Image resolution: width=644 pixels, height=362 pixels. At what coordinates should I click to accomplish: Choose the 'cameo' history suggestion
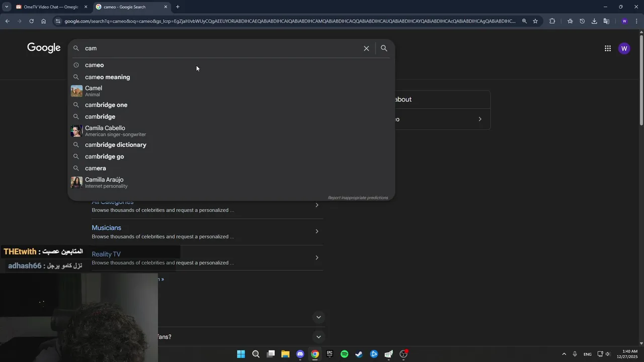[231, 65]
